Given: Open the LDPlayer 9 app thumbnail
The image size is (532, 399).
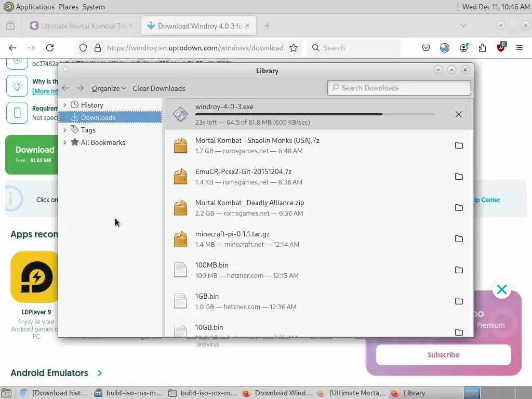Looking at the screenshot, I should (35, 277).
